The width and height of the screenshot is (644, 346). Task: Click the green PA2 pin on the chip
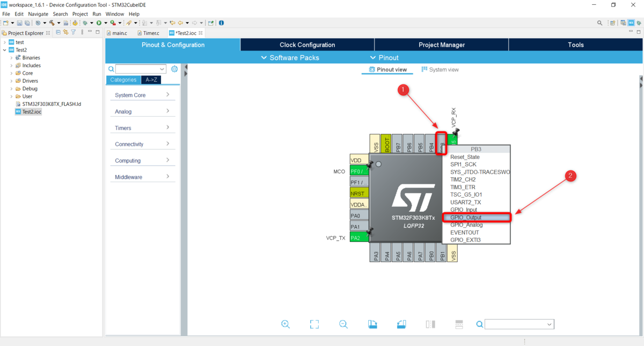(359, 237)
